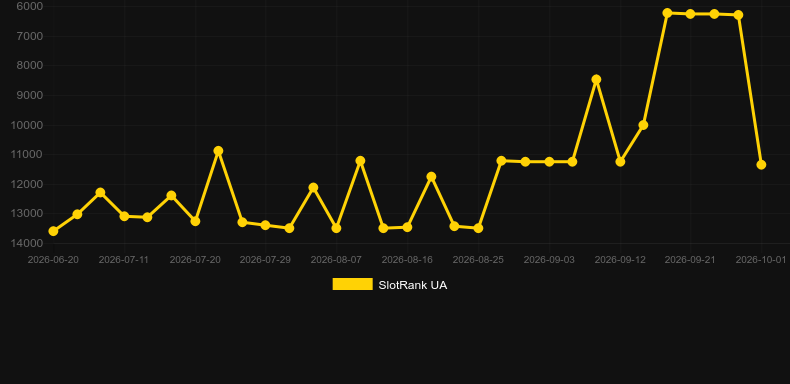The width and height of the screenshot is (790, 384).
Task: Click the yellow SlotRank UA legend swatch
Action: (x=353, y=284)
